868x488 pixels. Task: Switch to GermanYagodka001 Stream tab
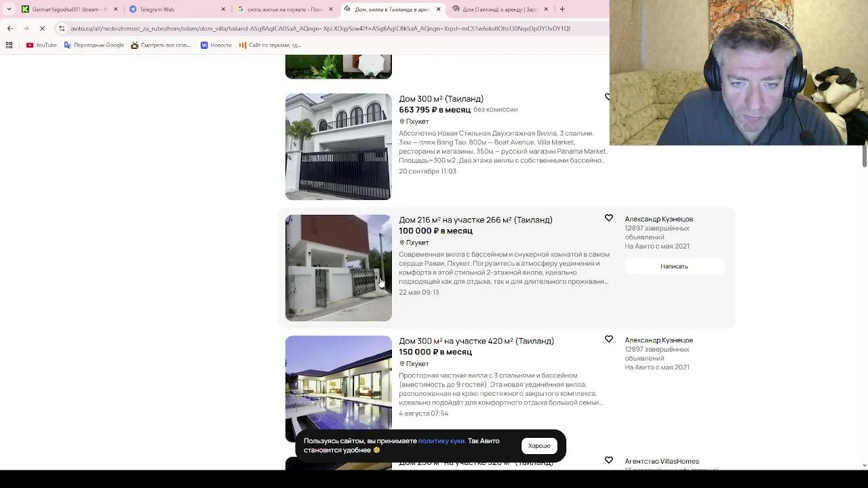pyautogui.click(x=70, y=9)
